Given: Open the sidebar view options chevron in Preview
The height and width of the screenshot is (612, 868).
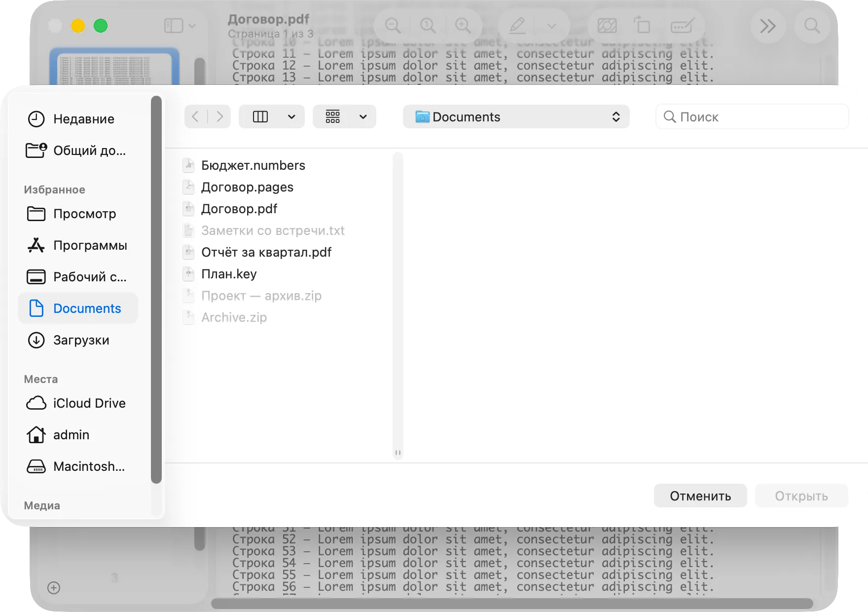Looking at the screenshot, I should tap(192, 26).
